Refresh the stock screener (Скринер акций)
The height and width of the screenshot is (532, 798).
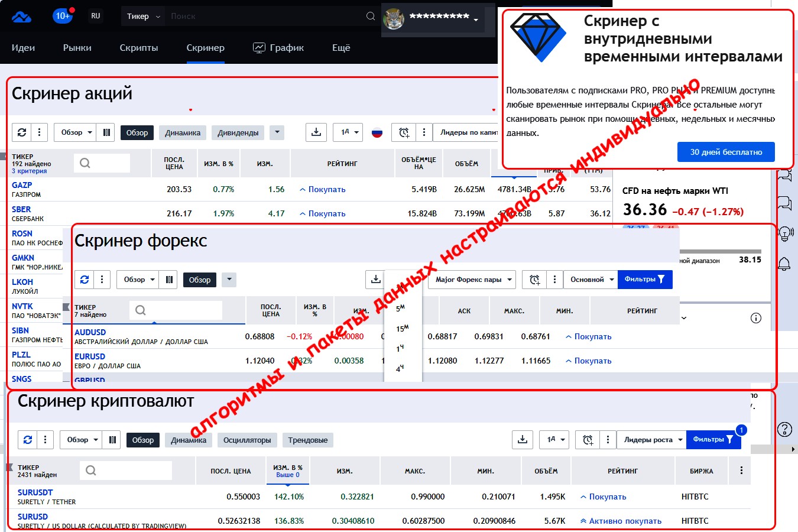22,132
